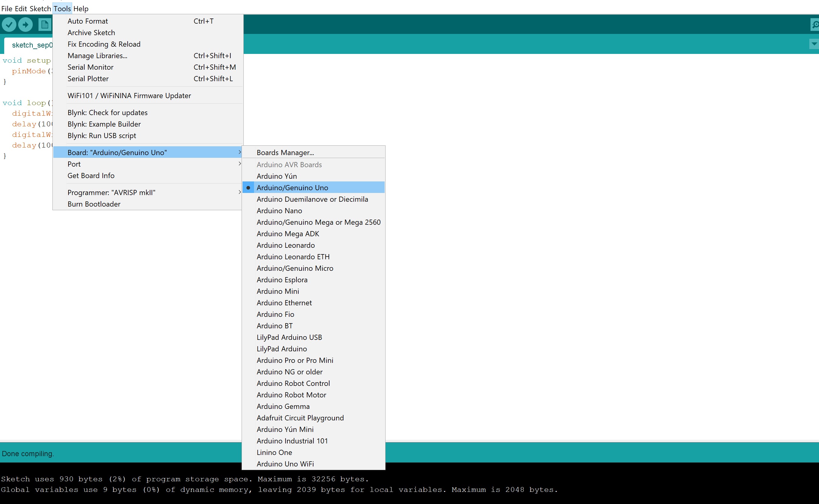Image resolution: width=819 pixels, height=504 pixels.
Task: Click Get Board Info
Action: pyautogui.click(x=147, y=176)
